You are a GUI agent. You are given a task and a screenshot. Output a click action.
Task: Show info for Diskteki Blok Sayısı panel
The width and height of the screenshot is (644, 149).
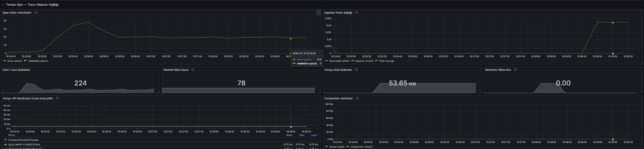(193, 70)
